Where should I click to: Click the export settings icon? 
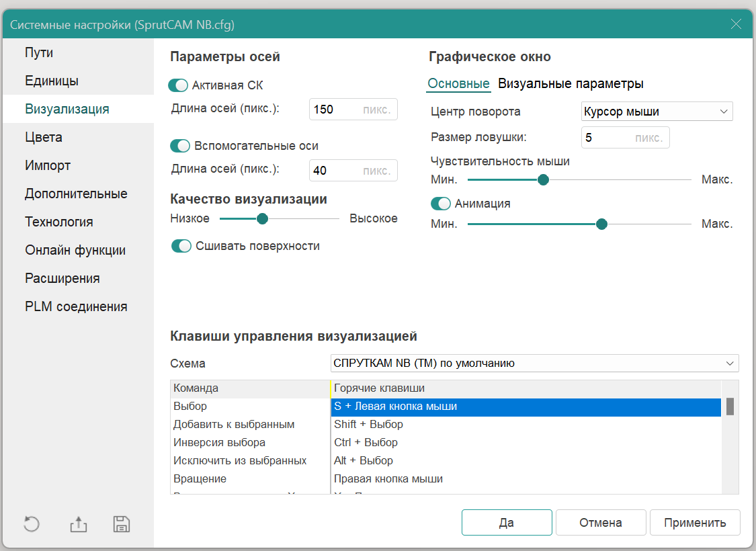click(79, 524)
